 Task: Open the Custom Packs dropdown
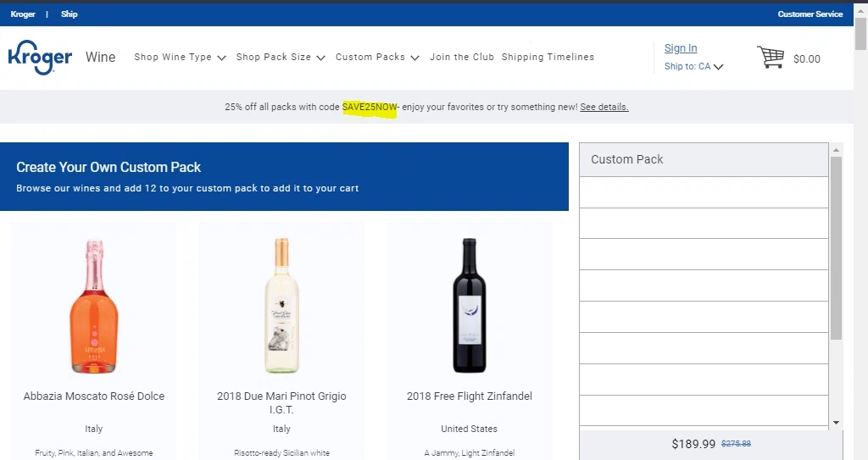377,58
